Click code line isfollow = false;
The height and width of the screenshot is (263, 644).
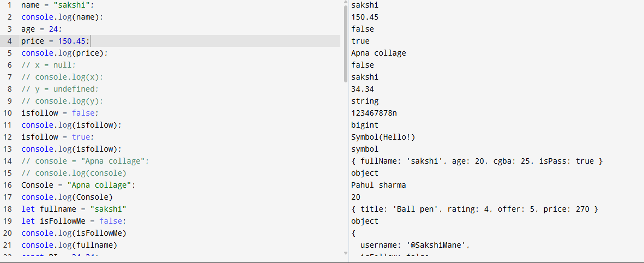pyautogui.click(x=60, y=113)
